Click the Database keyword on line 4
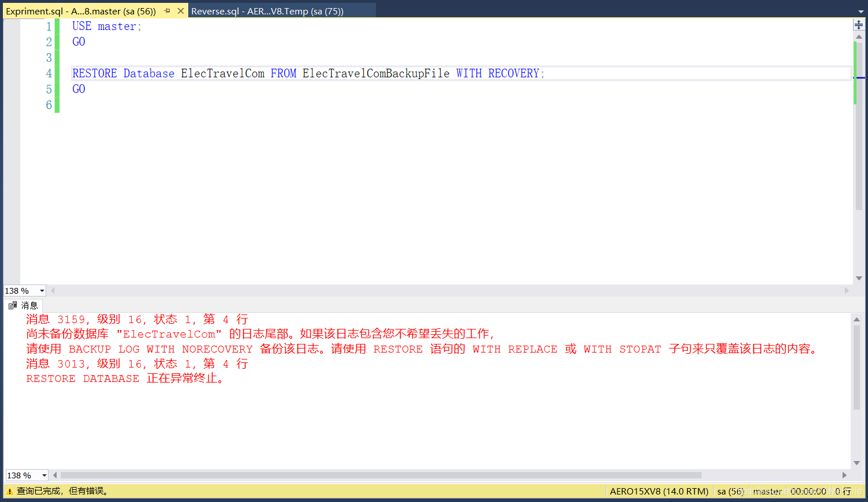 pos(148,73)
